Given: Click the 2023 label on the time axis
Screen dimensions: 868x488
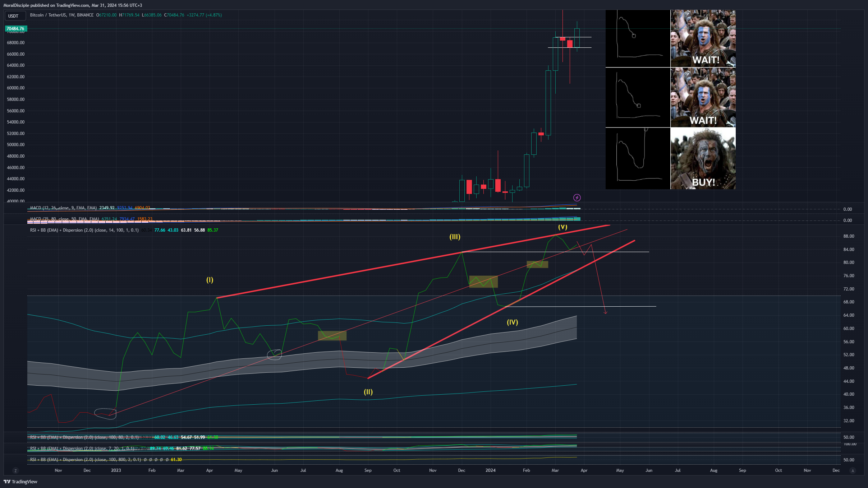Looking at the screenshot, I should (x=116, y=470).
